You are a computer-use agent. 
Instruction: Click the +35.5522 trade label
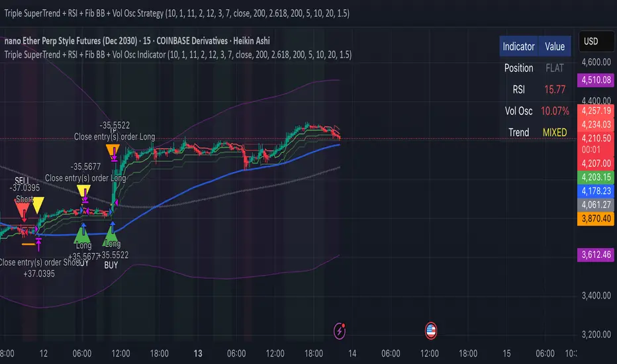point(113,255)
